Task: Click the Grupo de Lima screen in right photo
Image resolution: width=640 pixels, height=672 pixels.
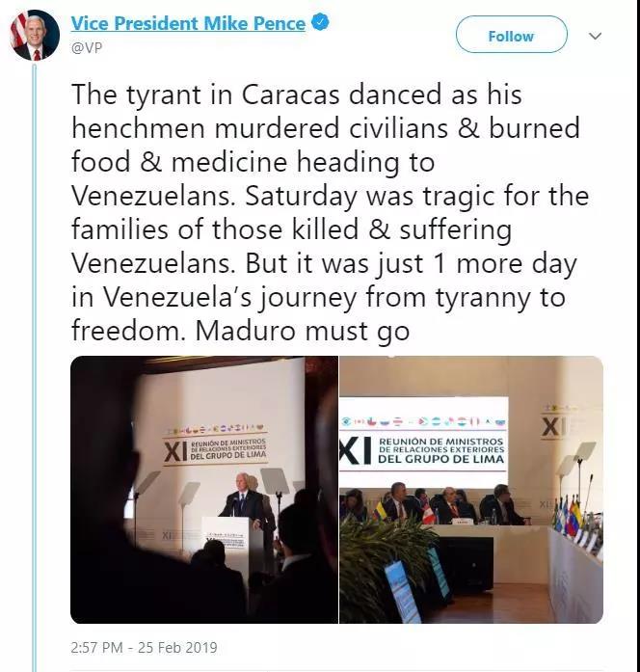Action: (423, 442)
